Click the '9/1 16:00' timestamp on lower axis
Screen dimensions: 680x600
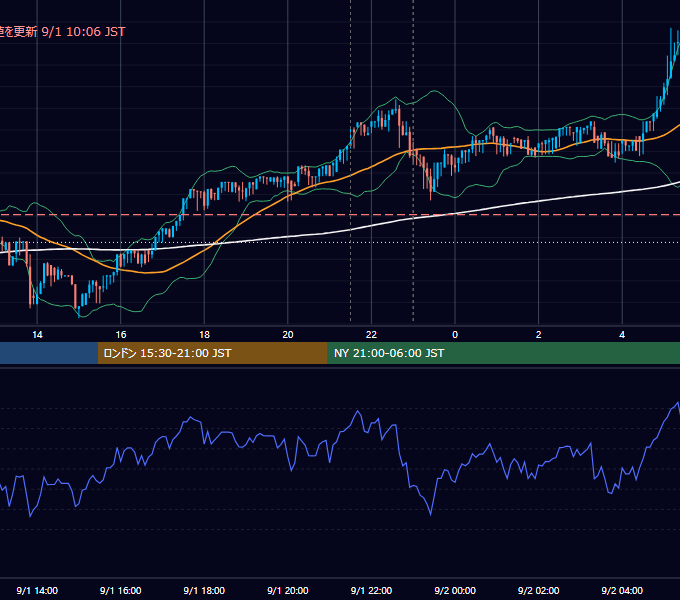121,590
